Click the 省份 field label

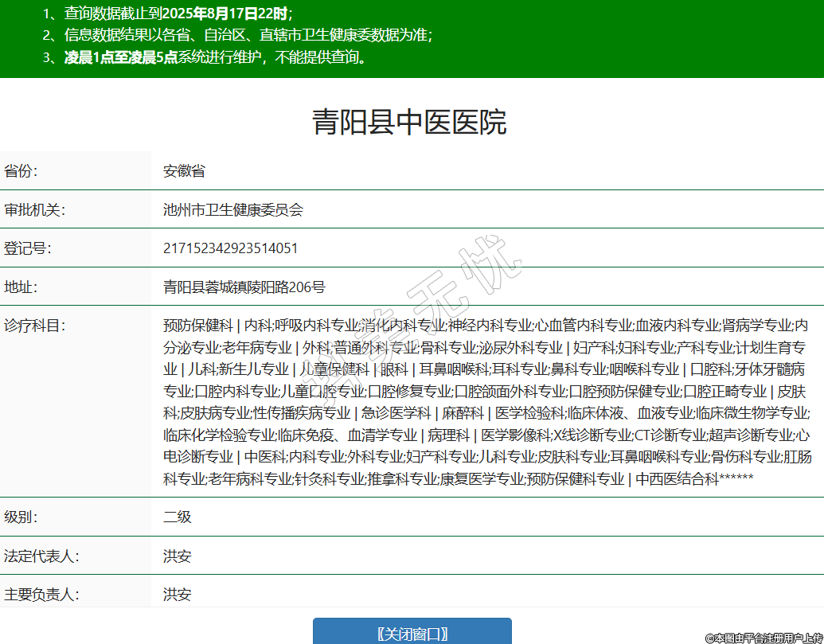click(x=21, y=171)
